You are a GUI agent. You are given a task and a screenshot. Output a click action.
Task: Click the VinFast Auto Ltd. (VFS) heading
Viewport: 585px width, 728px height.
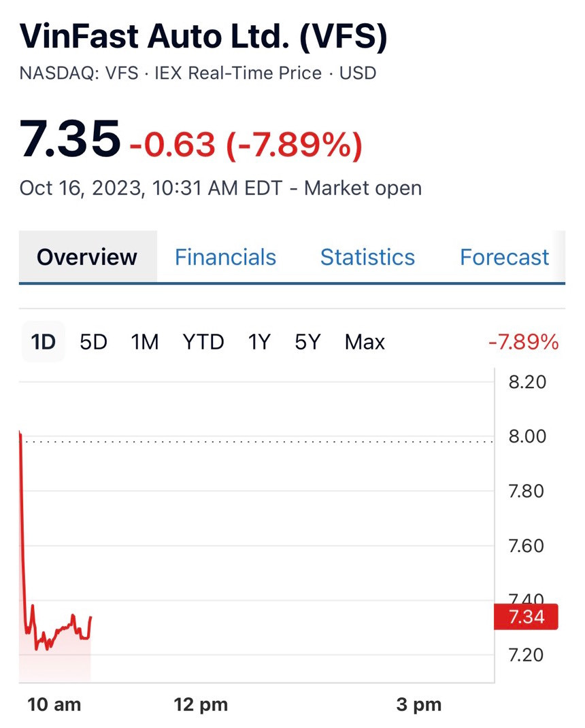(x=203, y=37)
